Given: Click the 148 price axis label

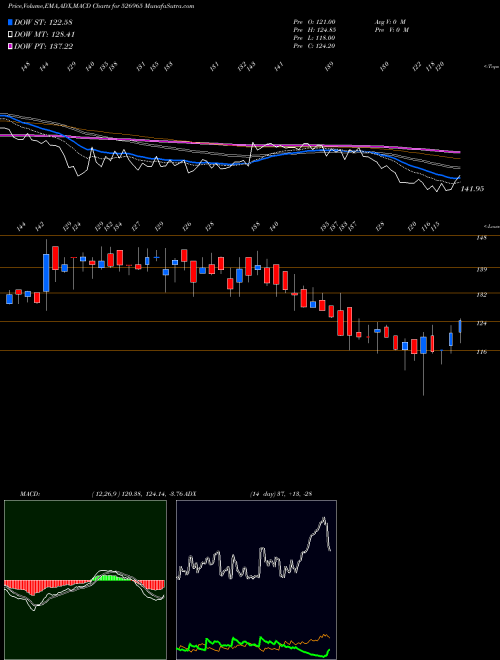Looking at the screenshot, I should tap(482, 238).
